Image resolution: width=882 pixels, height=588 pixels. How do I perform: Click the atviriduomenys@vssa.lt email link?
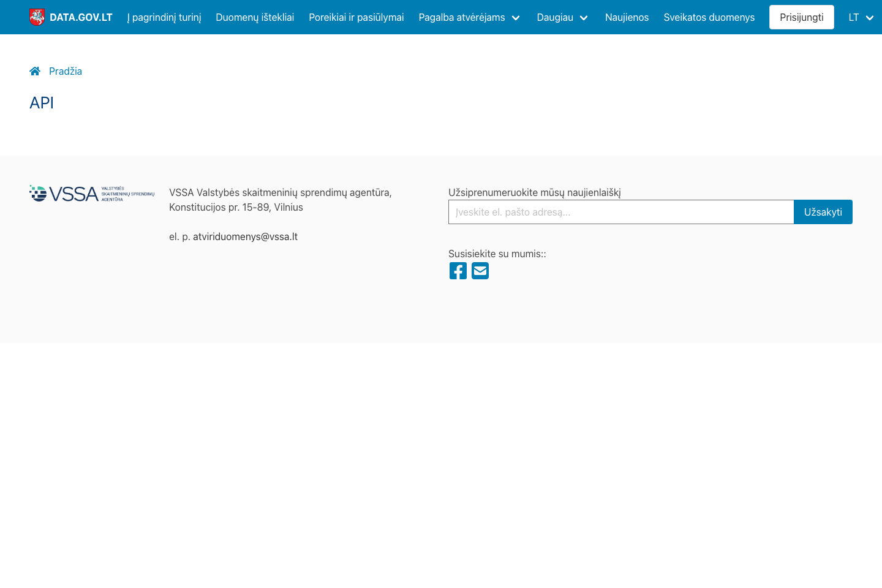pyautogui.click(x=245, y=236)
